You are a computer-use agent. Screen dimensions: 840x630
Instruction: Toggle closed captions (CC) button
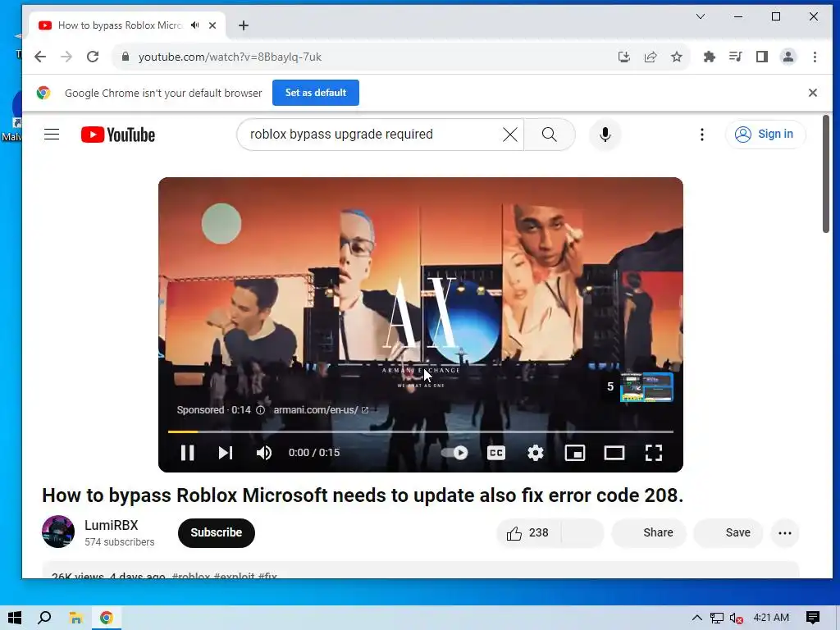(496, 453)
